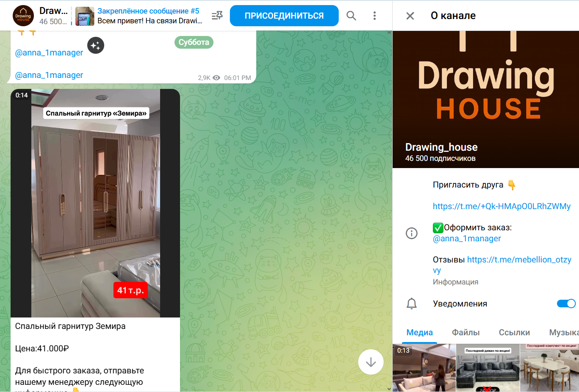This screenshot has width=579, height=392.
Task: Toggle off channel notifications switch
Action: tap(566, 304)
